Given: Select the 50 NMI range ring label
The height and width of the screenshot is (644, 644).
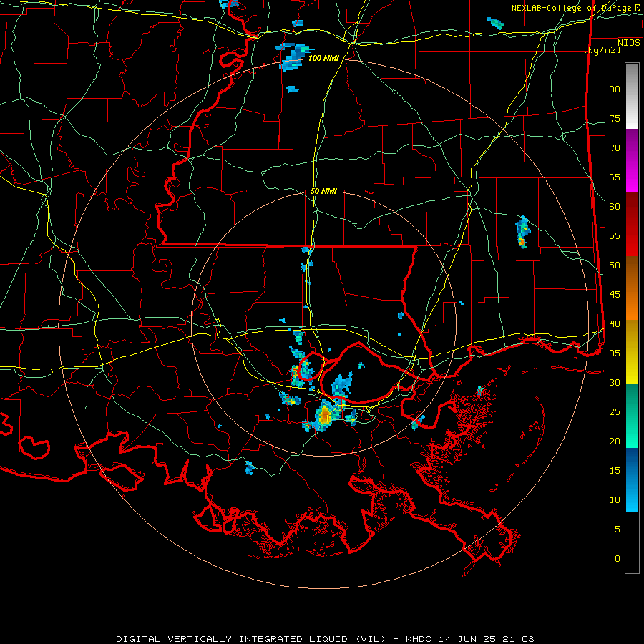Looking at the screenshot, I should [x=323, y=191].
